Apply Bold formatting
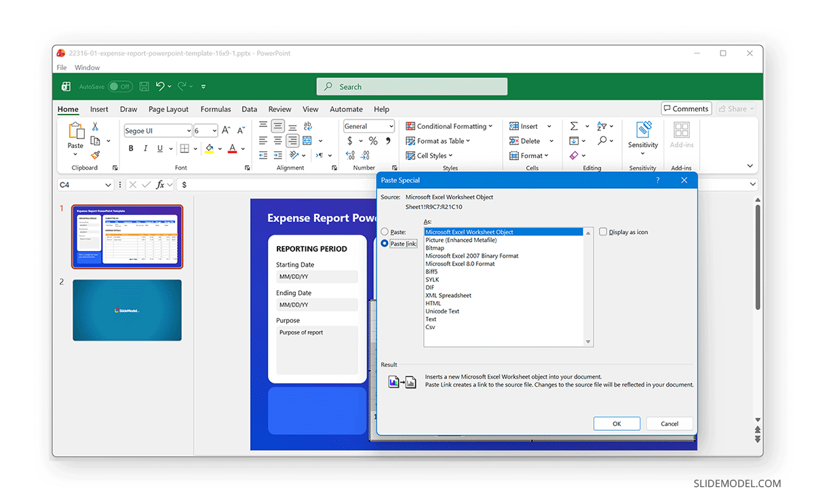The width and height of the screenshot is (814, 504). [x=131, y=149]
